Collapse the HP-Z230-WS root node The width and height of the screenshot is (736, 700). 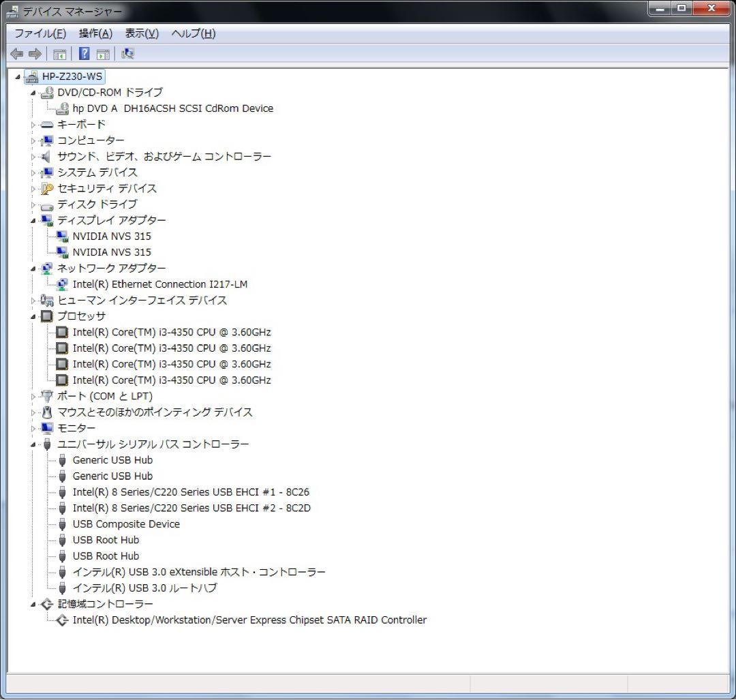click(18, 76)
